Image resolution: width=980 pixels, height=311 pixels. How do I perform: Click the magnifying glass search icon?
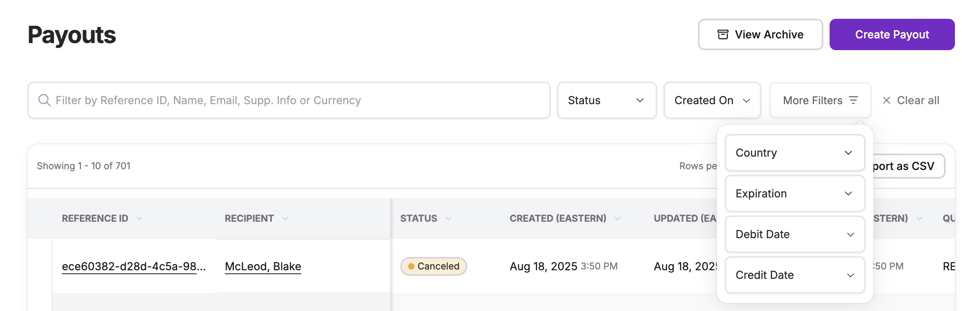pyautogui.click(x=44, y=100)
